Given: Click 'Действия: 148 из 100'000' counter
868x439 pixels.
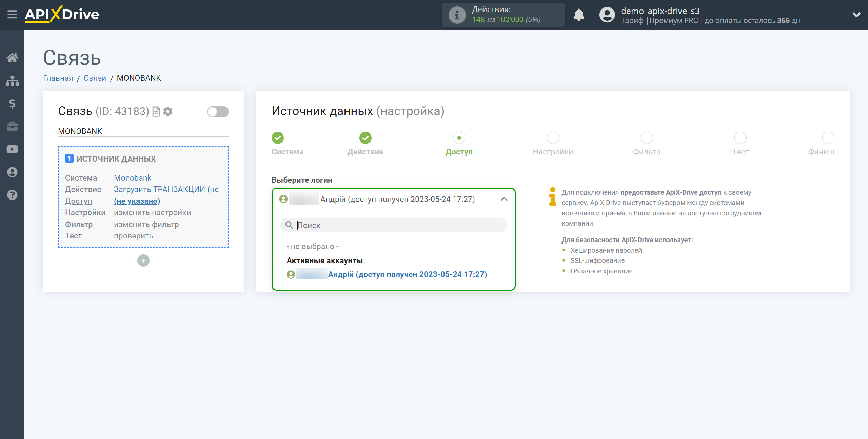Looking at the screenshot, I should [504, 15].
